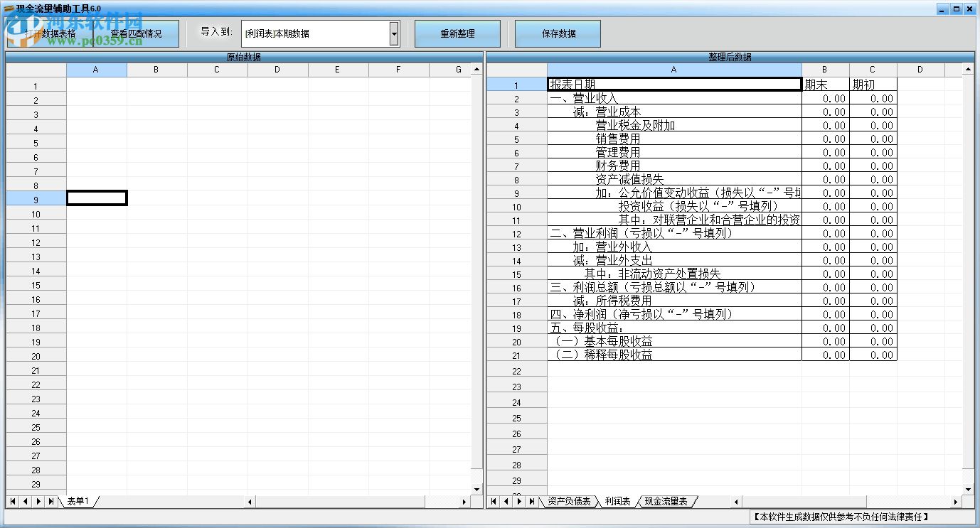Select the 营业税金及附加 cell
The image size is (980, 528).
(674, 125)
